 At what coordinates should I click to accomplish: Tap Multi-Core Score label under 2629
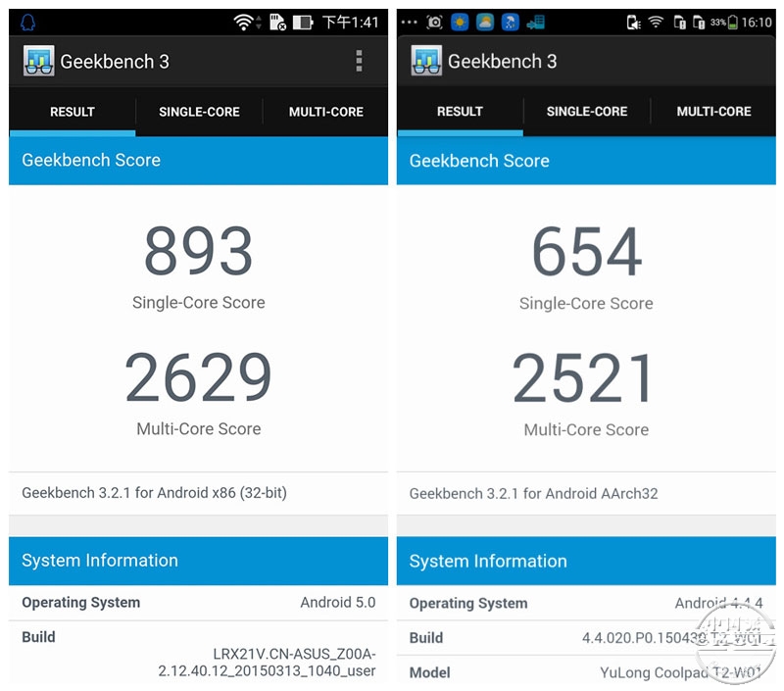click(199, 429)
